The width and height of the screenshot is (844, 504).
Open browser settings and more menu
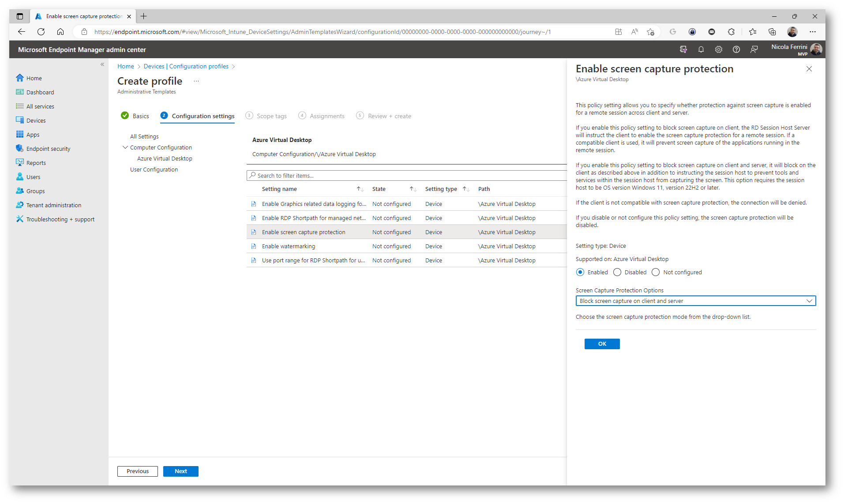click(x=813, y=32)
